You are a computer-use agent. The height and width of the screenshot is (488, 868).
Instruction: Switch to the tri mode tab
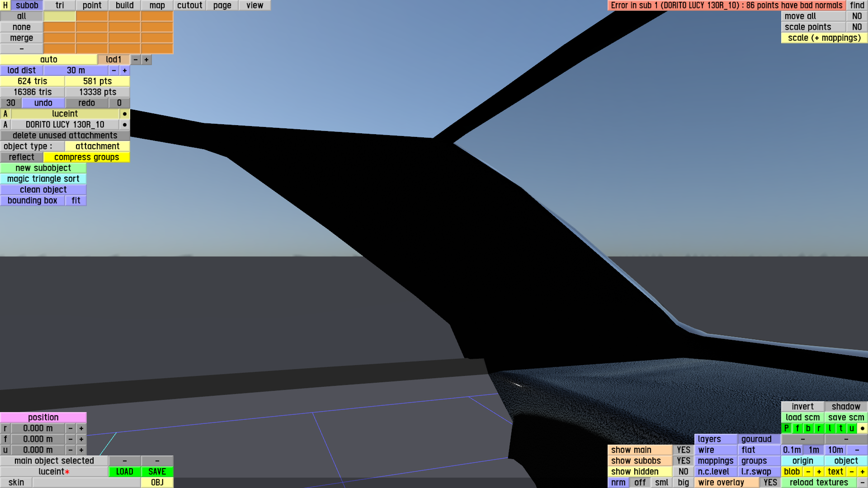tap(60, 5)
